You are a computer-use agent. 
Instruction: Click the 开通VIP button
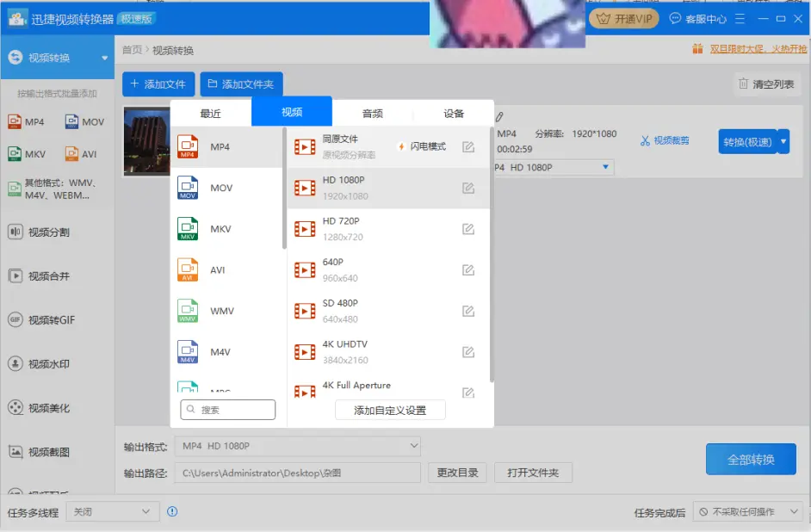tap(624, 19)
